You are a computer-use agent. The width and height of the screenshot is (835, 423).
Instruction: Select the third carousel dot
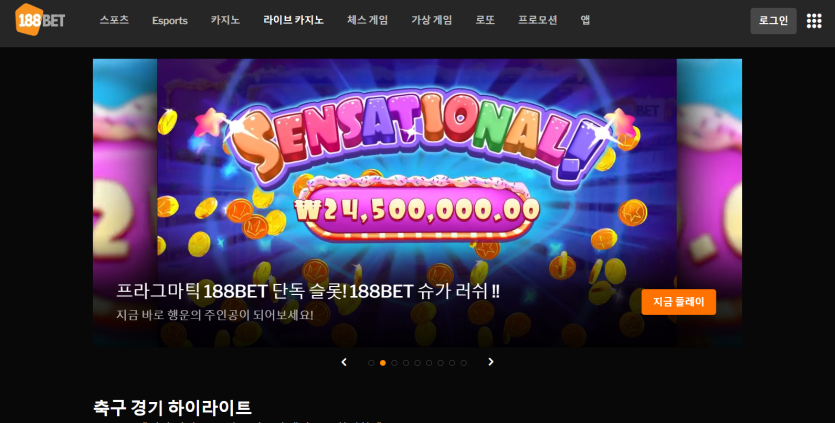(x=395, y=363)
